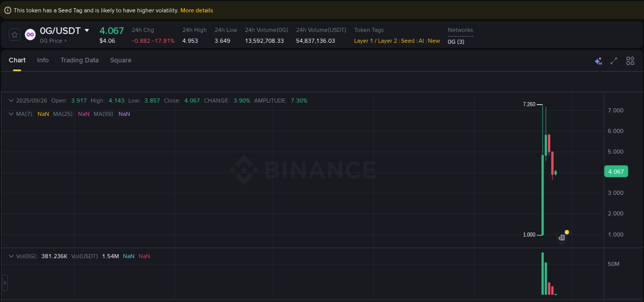Open the news marker icon on the chart
The image size is (644, 302).
pos(562,237)
